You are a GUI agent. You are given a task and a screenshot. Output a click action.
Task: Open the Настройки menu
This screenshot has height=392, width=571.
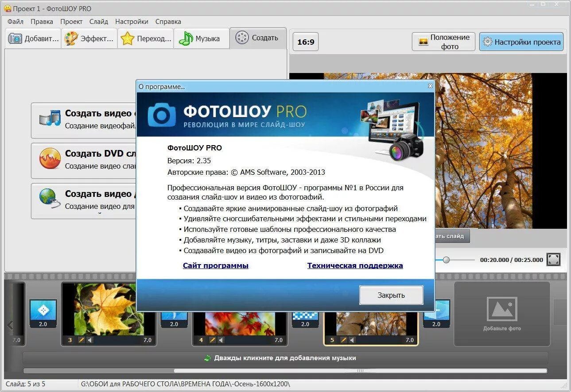tap(132, 21)
